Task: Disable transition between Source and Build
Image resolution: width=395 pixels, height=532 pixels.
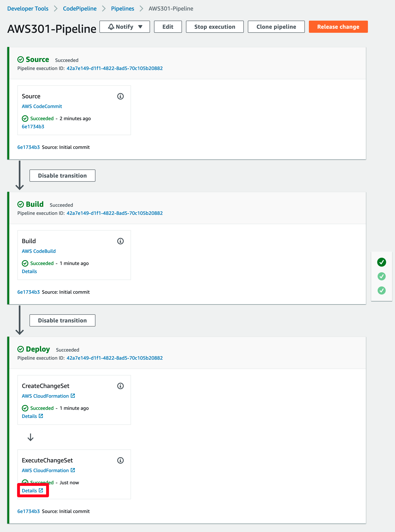Action: click(62, 175)
